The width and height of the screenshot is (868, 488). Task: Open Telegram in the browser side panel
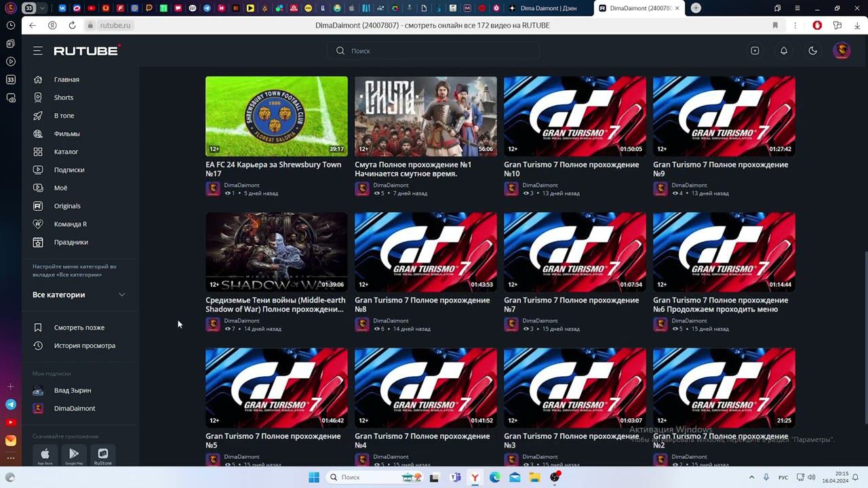(11, 405)
